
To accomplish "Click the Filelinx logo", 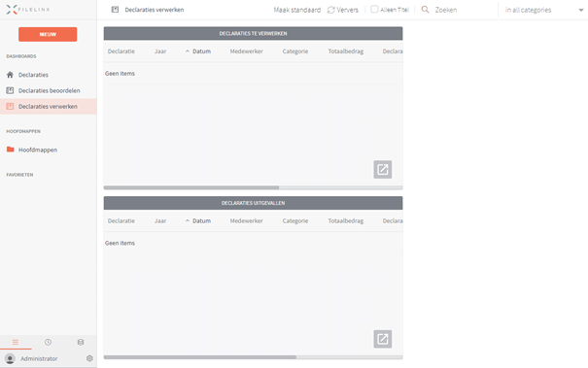I will pyautogui.click(x=28, y=10).
